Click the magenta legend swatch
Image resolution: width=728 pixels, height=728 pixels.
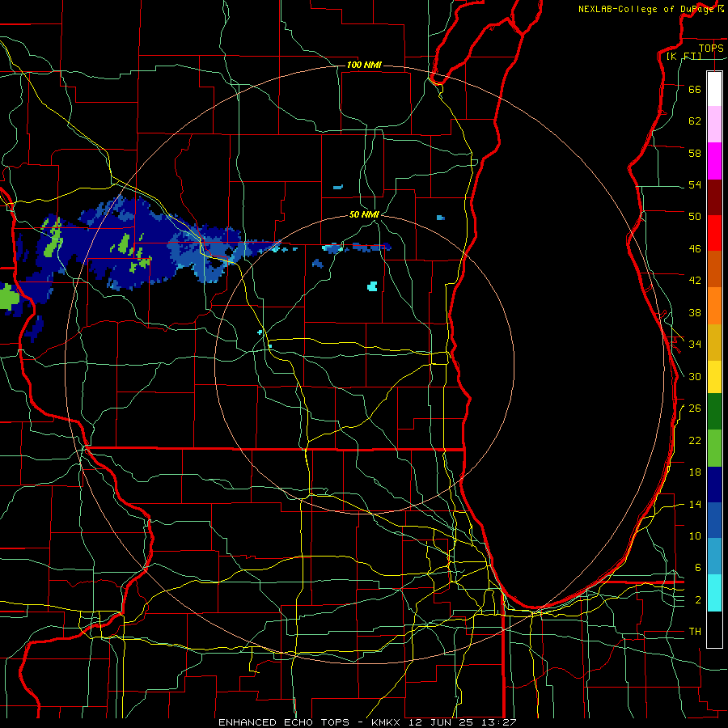click(714, 161)
